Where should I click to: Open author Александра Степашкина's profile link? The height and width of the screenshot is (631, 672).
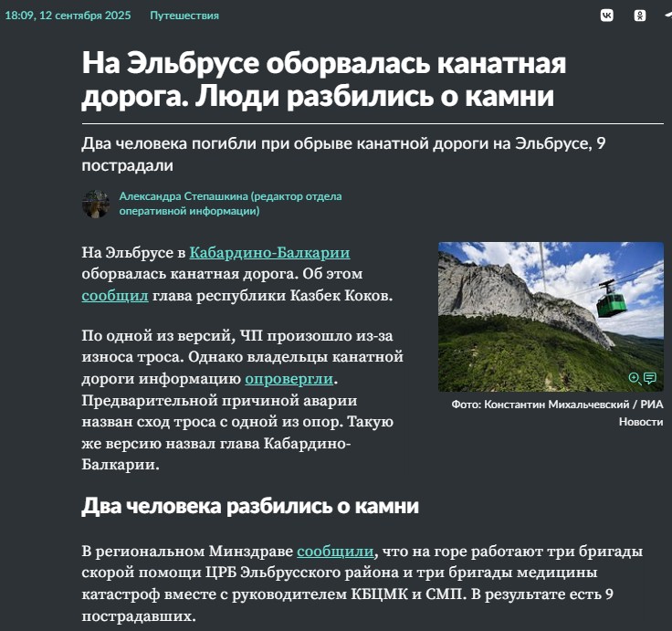(x=231, y=204)
